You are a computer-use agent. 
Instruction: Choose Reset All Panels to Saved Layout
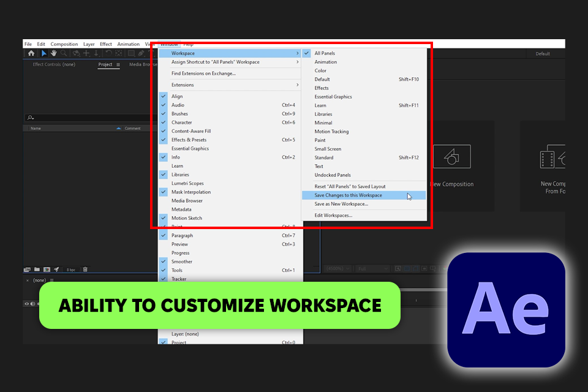tap(364, 186)
